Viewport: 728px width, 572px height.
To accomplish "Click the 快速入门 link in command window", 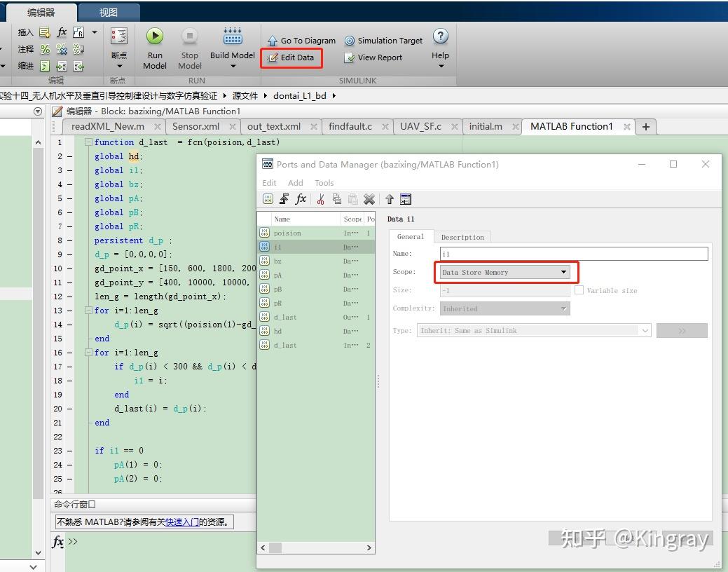I will click(x=181, y=522).
